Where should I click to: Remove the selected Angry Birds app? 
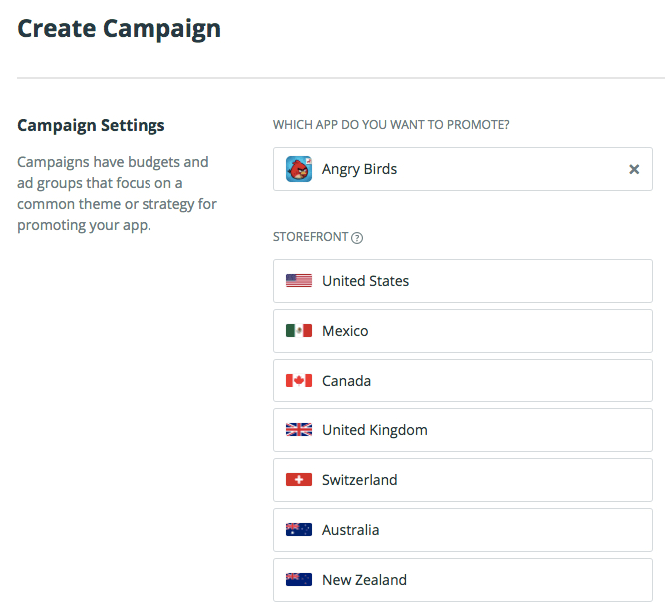[634, 170]
